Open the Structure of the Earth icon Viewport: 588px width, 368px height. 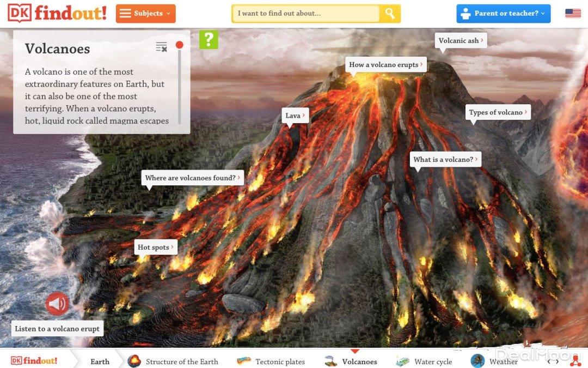pos(134,361)
